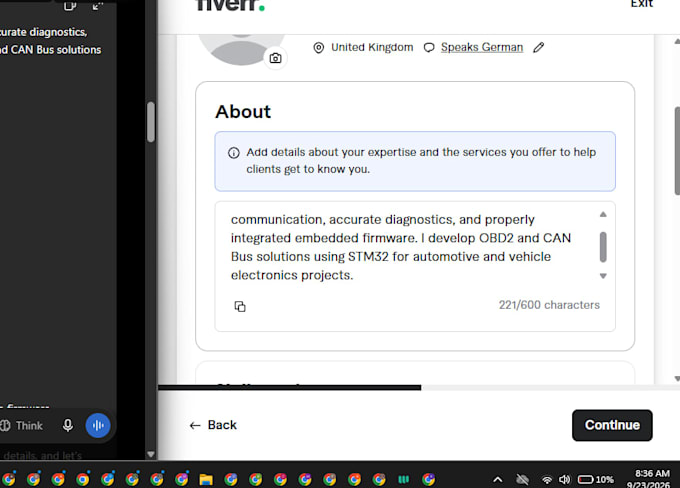This screenshot has width=680, height=488.
Task: Copy the About text with the copy icon
Action: point(240,306)
